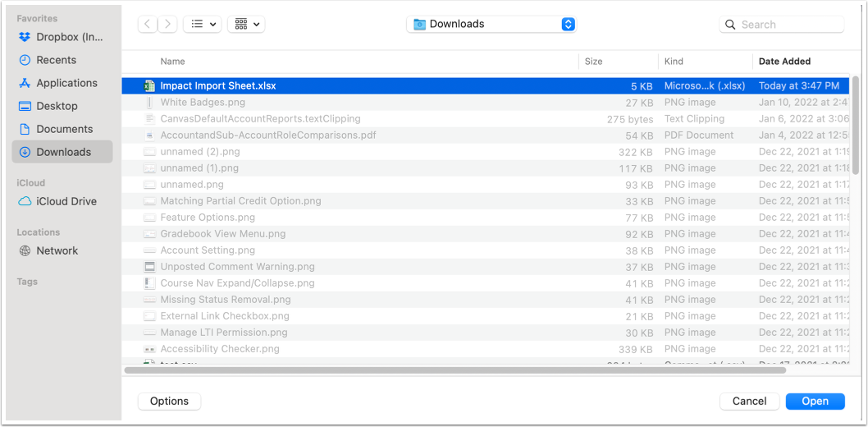Click Accessibility Checker.png row

pos(486,349)
